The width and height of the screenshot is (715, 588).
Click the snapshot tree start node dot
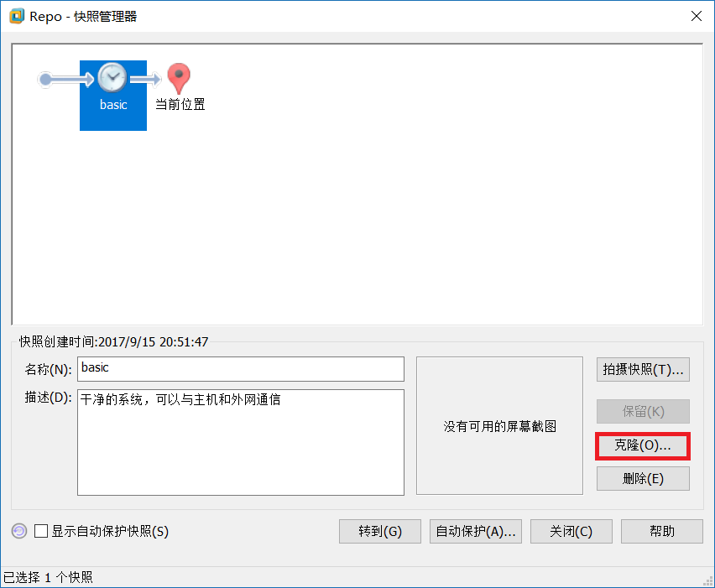click(45, 80)
